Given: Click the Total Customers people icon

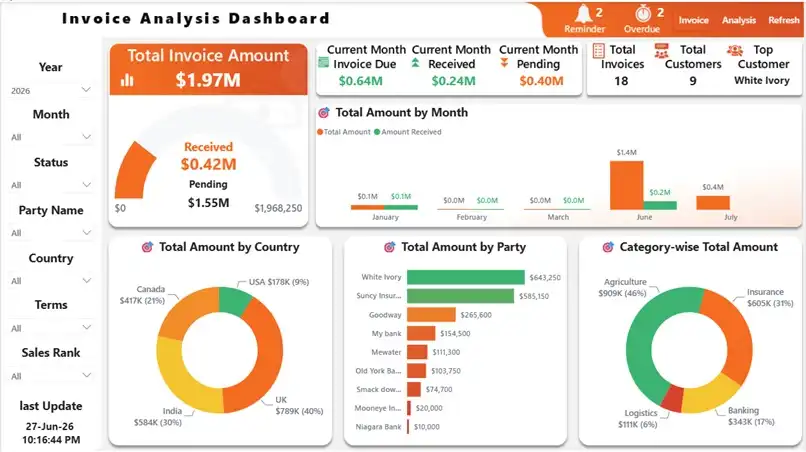Looking at the screenshot, I should (x=662, y=51).
